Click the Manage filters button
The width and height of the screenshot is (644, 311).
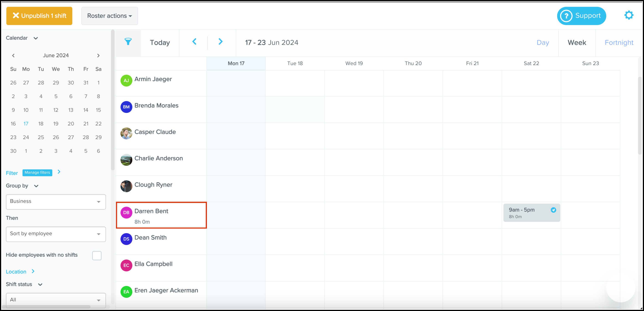coord(37,173)
